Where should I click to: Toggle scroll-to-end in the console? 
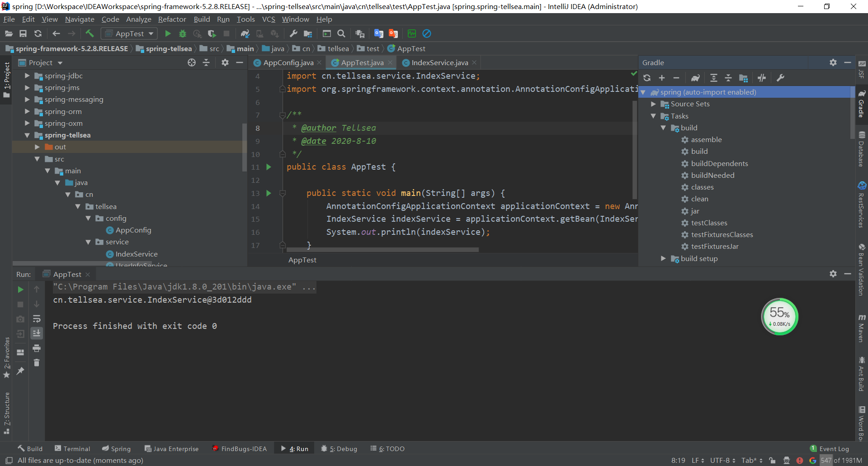click(x=38, y=333)
